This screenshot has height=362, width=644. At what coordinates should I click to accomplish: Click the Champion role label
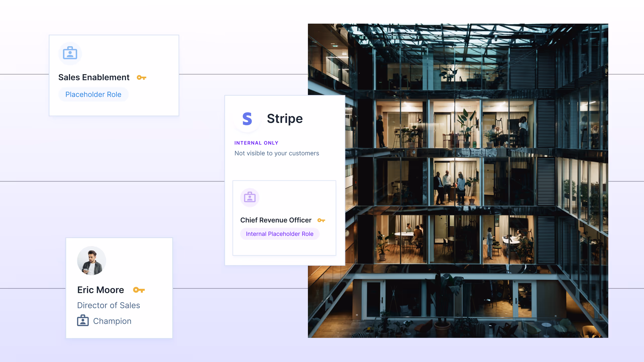112,321
